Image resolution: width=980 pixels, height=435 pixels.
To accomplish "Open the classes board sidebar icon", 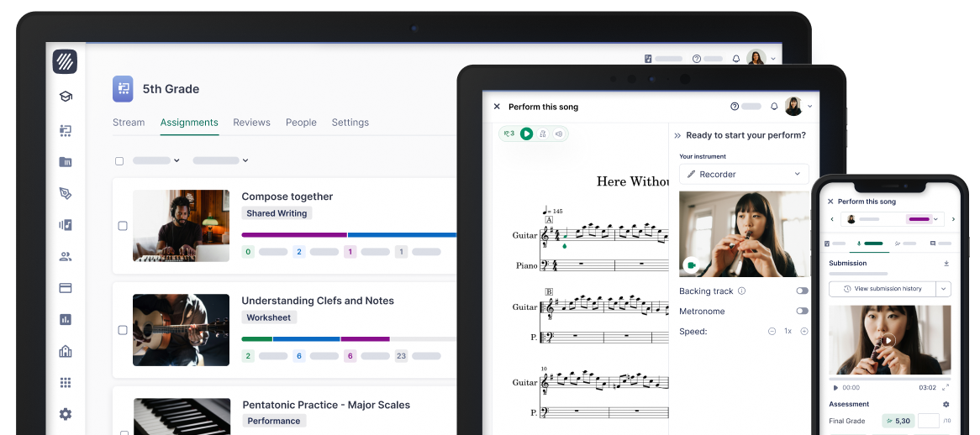I will tap(66, 130).
